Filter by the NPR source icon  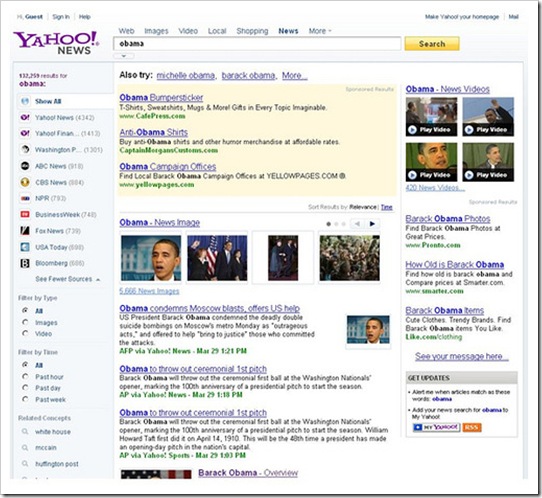25,198
